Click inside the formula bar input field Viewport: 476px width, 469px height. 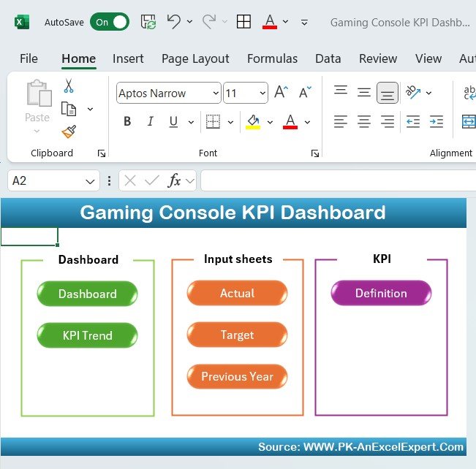point(336,180)
